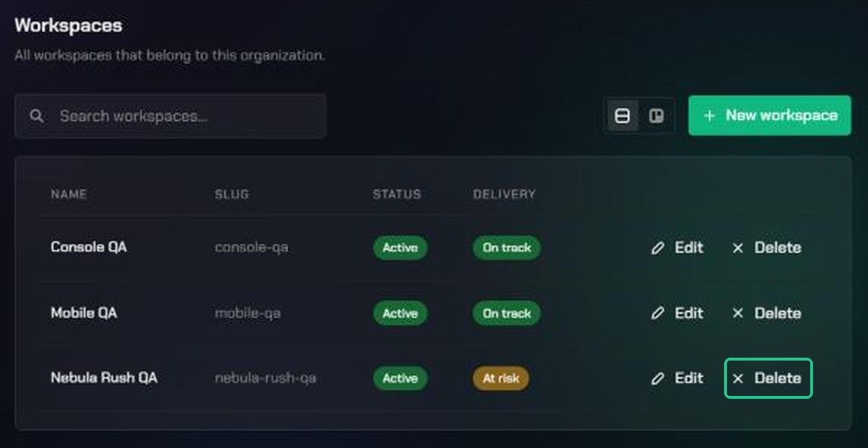The height and width of the screenshot is (448, 868).
Task: Click the X icon for Mobile QA
Action: [738, 314]
